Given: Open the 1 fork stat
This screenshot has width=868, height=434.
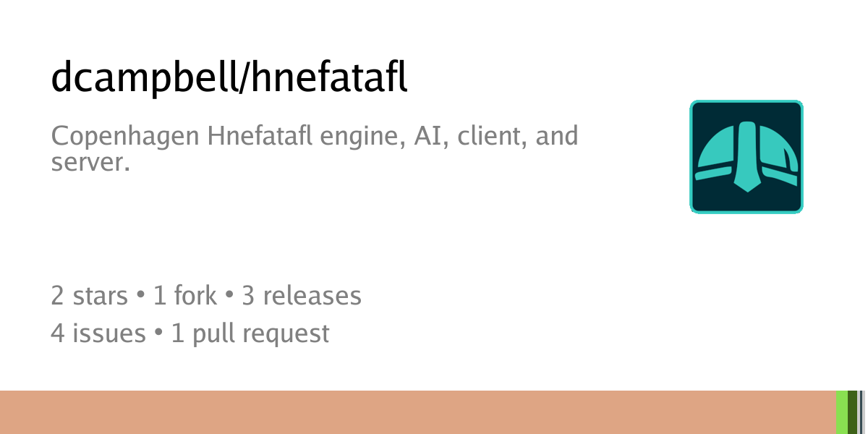Looking at the screenshot, I should click(x=184, y=295).
